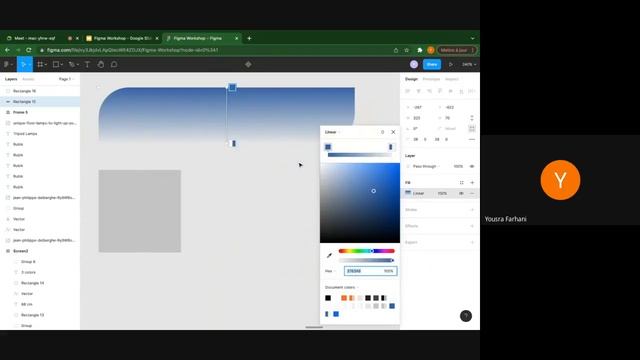Open the Pass through blend mode dropdown
Viewport: 640px width, 360px height.
click(x=426, y=167)
